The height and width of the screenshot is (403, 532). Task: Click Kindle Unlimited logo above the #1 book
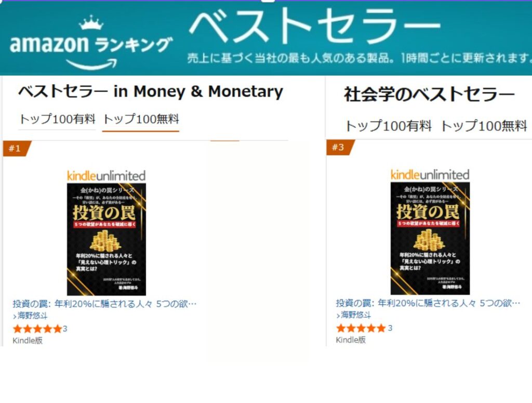tap(106, 176)
